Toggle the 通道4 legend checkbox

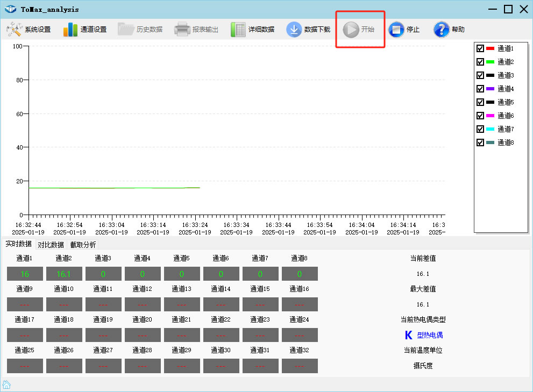(x=480, y=89)
